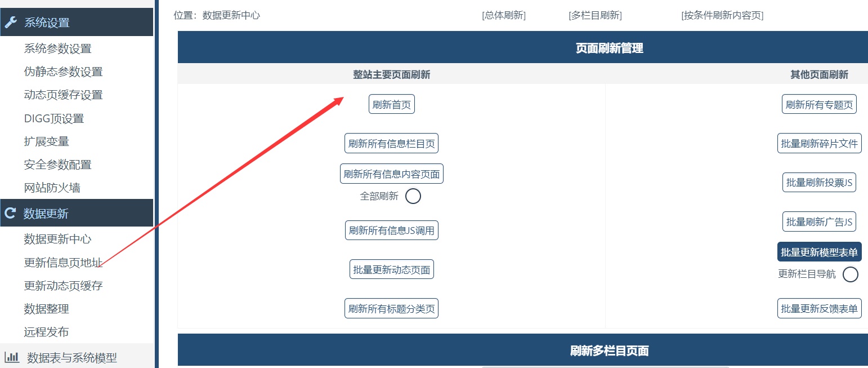Open 系统参数设置 in the sidebar
This screenshot has height=368, width=868.
pos(57,48)
